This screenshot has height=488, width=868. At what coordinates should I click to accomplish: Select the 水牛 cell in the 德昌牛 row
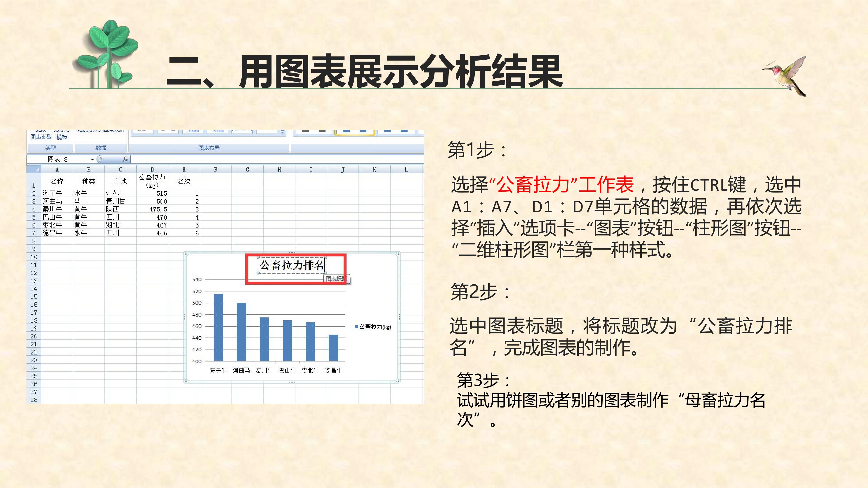point(89,233)
